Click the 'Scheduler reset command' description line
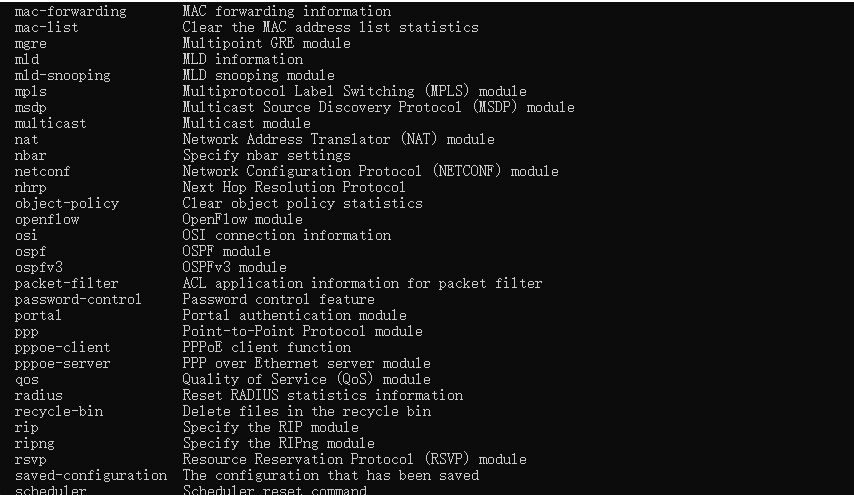 [274, 490]
